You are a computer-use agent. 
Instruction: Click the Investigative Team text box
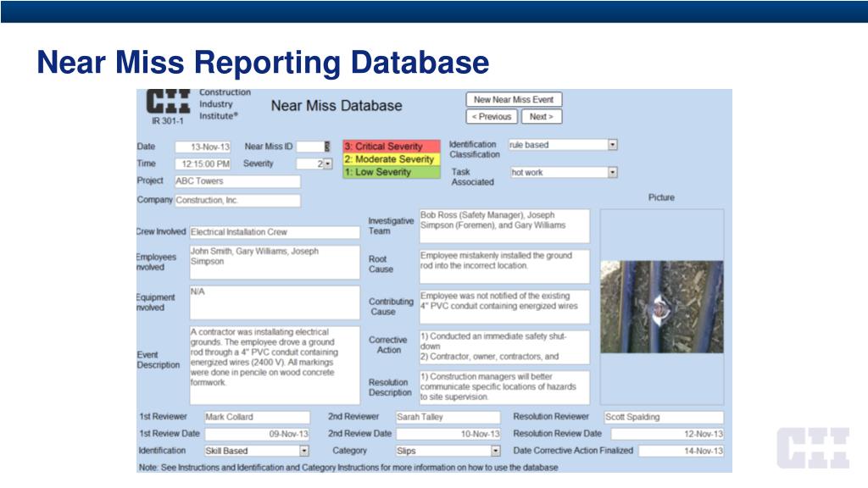coord(504,225)
